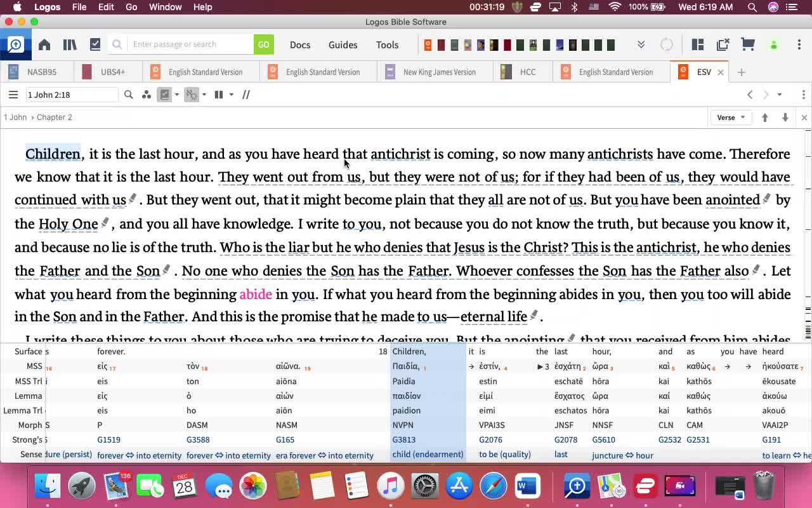Open navigation history dropdown arrow
The width and height of the screenshot is (812, 508).
tap(780, 95)
